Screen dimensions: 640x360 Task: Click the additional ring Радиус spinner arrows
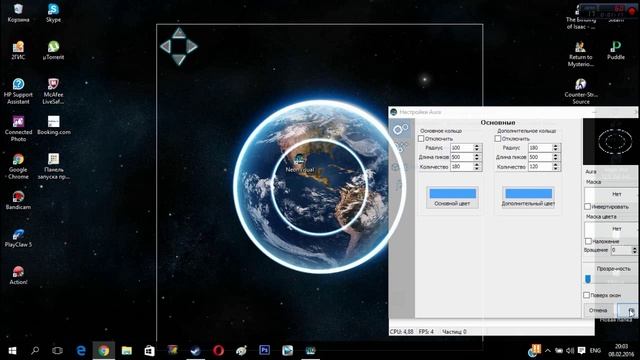pos(555,148)
